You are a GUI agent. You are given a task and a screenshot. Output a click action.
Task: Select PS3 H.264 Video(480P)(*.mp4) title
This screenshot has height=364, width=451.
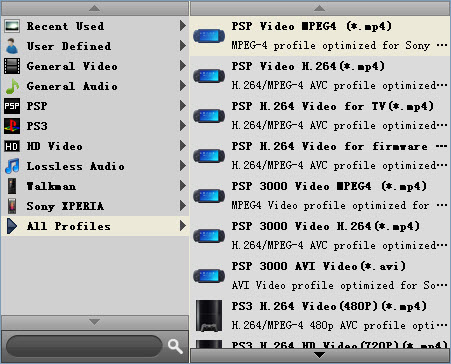pyautogui.click(x=329, y=306)
